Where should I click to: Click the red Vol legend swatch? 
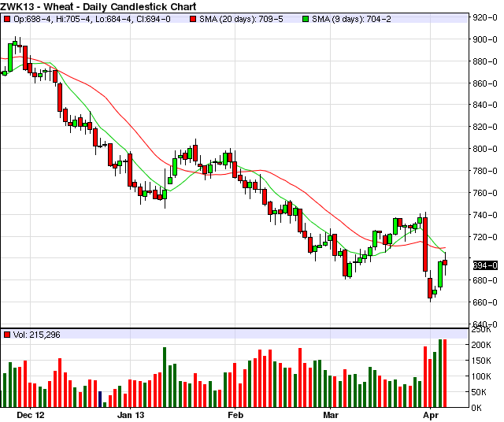click(7, 335)
